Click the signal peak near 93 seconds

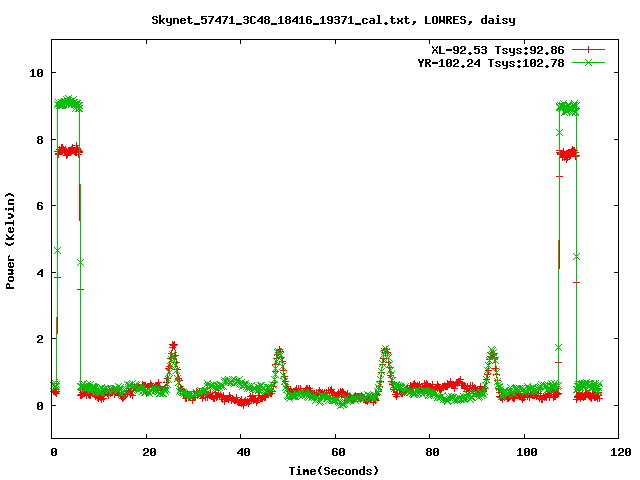pyautogui.click(x=492, y=353)
